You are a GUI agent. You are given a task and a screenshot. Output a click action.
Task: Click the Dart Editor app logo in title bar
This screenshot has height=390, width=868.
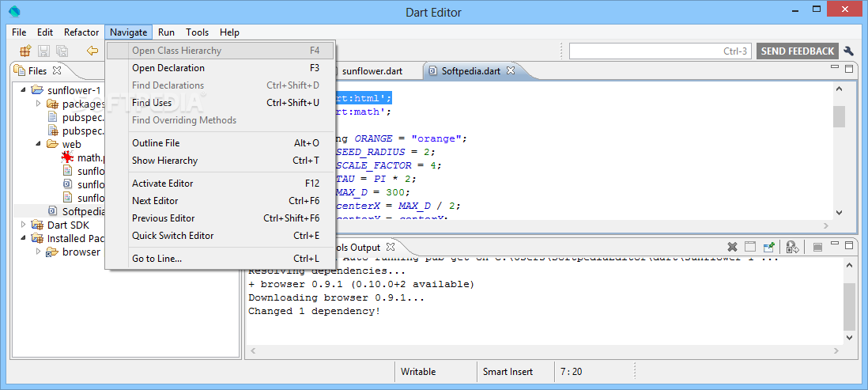point(15,12)
